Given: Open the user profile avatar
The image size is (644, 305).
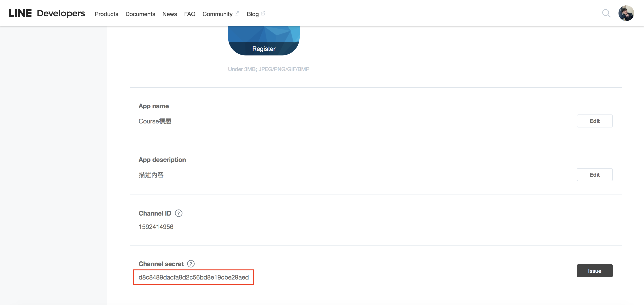Looking at the screenshot, I should click(x=626, y=13).
